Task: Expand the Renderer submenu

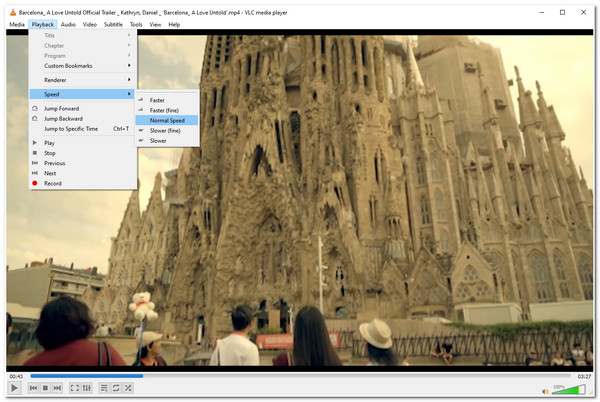Action: pyautogui.click(x=83, y=80)
